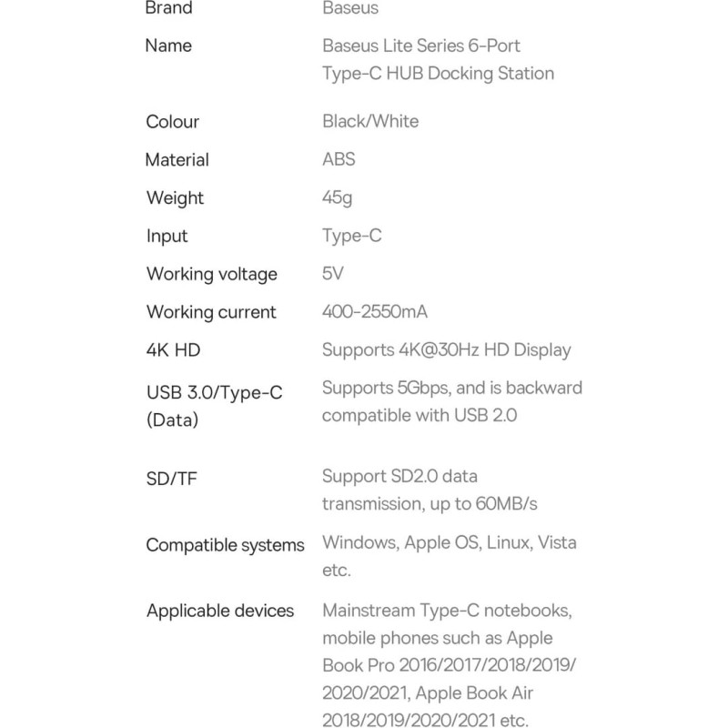Click the Name label

[x=168, y=45]
